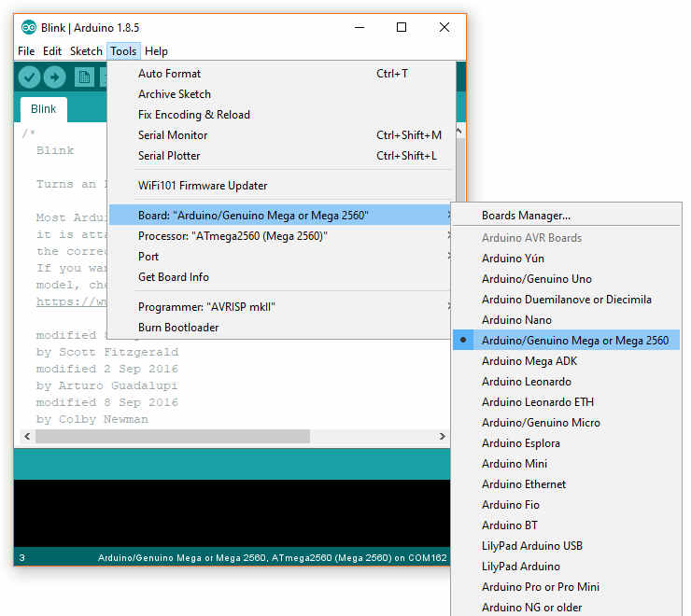
Task: Click the Upload arrow toolbar icon
Action: click(x=55, y=77)
